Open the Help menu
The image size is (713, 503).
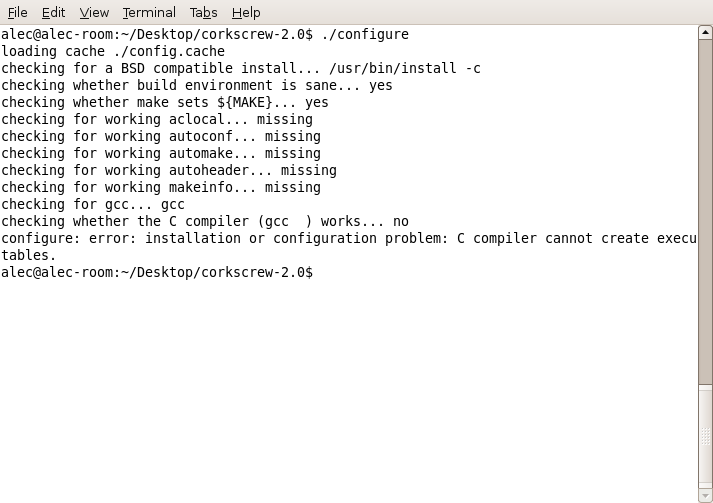(x=246, y=12)
